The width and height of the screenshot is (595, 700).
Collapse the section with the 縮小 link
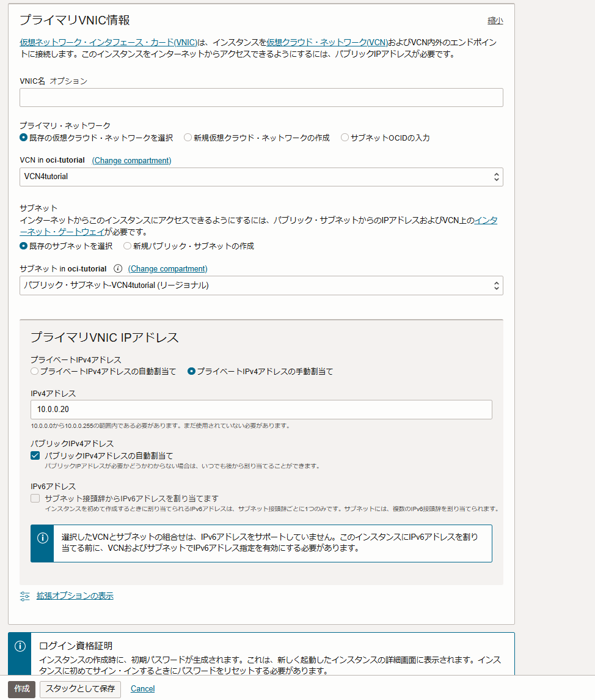495,20
